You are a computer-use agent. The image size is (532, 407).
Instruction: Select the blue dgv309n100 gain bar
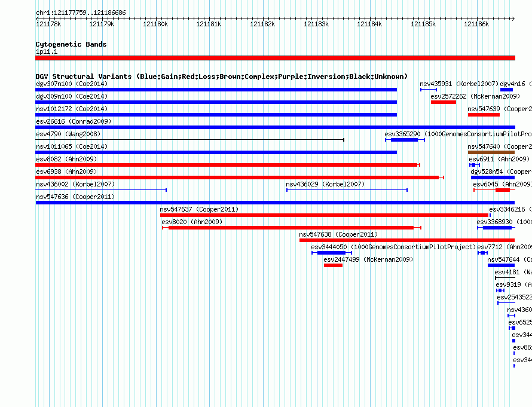[x=216, y=102]
